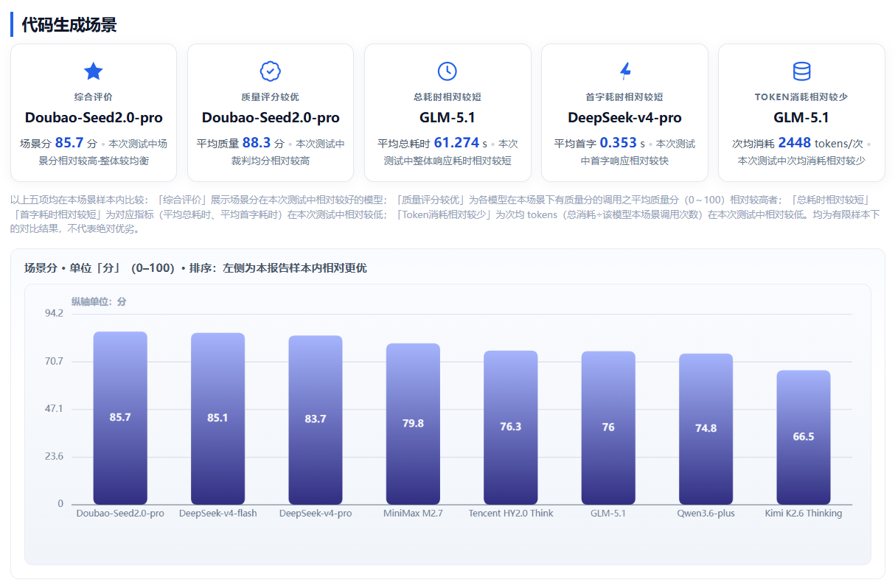
Task: Click the 质量评分较优 card label
Action: [x=271, y=97]
